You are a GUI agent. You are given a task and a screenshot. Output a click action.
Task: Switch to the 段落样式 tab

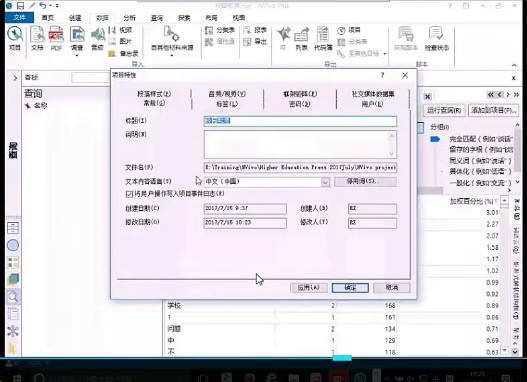(154, 94)
